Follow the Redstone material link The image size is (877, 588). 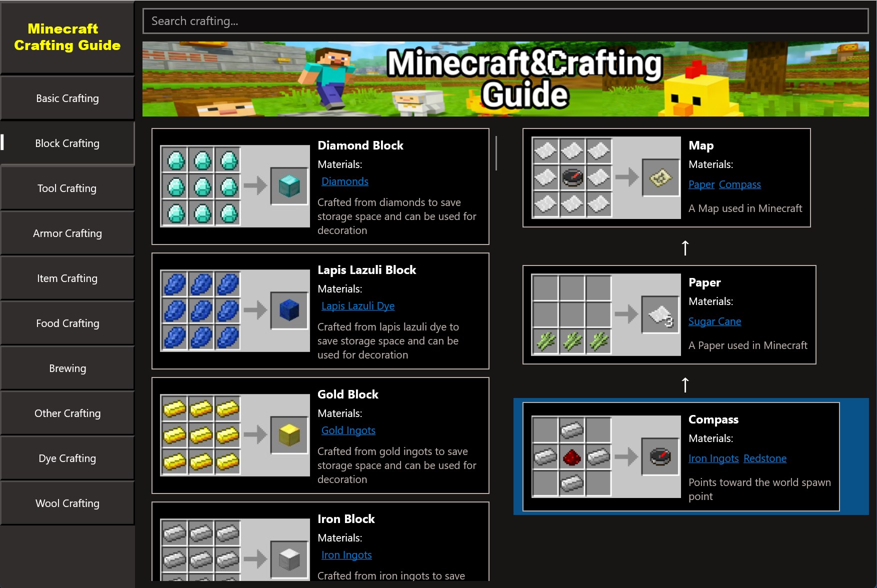coord(765,458)
